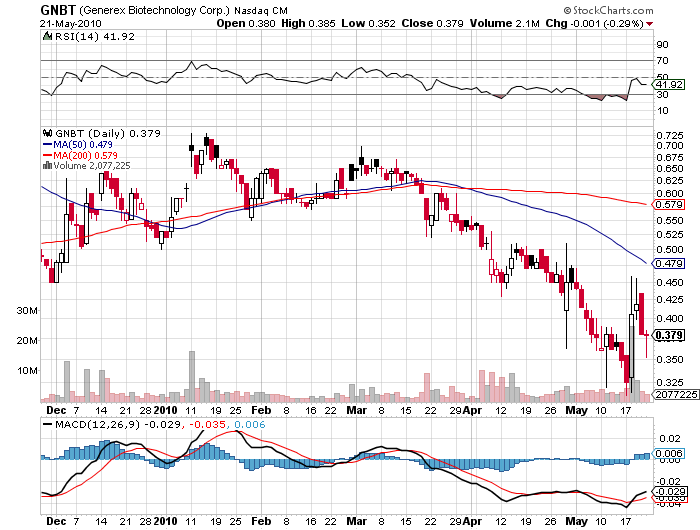Click the volume bars icon beside Volume 2,077,225
This screenshot has width=700, height=530.
point(47,166)
